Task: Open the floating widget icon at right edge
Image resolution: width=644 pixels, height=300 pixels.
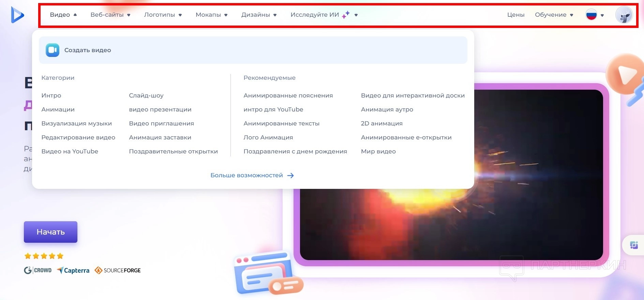Action: (634, 245)
